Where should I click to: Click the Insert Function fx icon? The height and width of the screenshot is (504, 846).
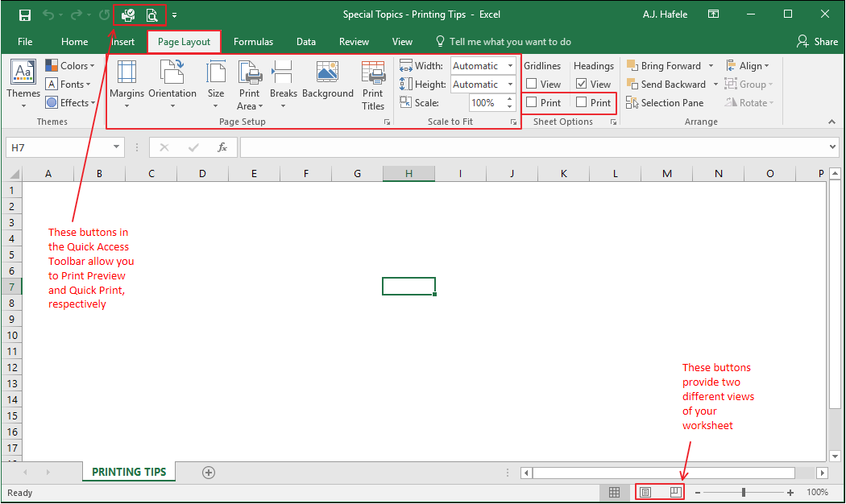pyautogui.click(x=222, y=147)
